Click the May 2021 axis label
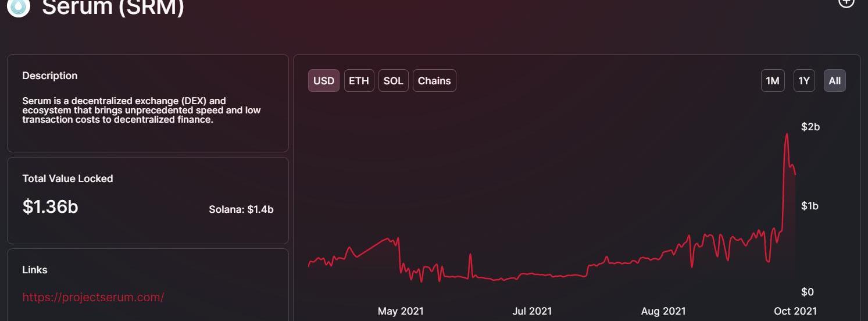The image size is (868, 321). click(x=401, y=311)
